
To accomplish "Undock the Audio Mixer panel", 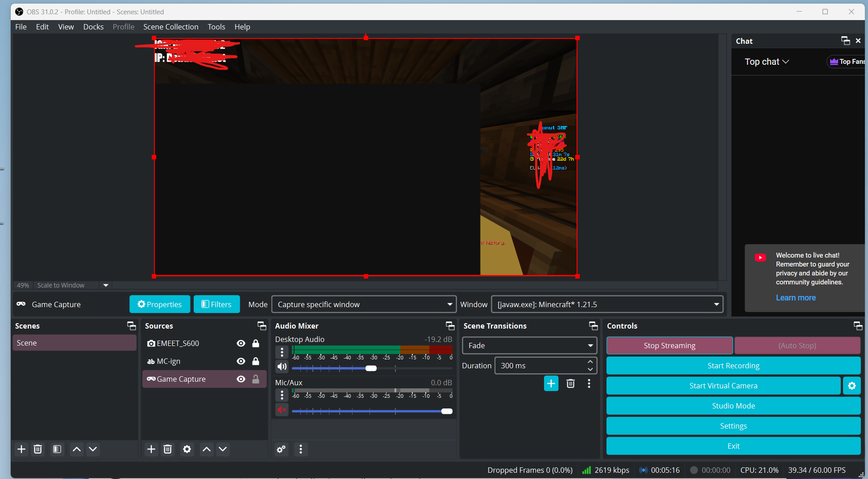I will [x=450, y=326].
